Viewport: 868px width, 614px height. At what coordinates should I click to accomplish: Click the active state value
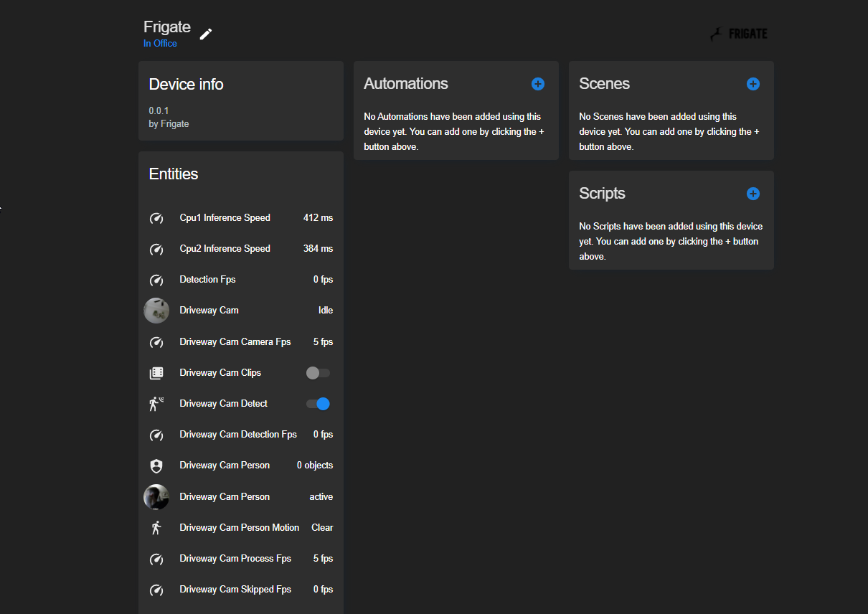(321, 497)
